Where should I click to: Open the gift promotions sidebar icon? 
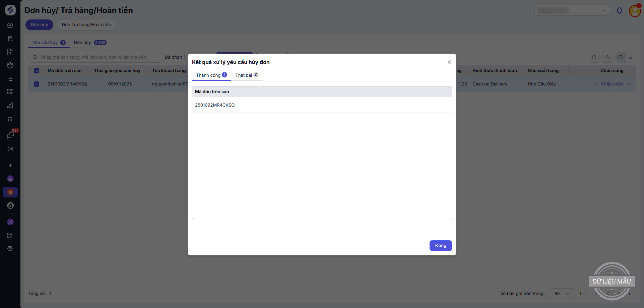[x=10, y=119]
